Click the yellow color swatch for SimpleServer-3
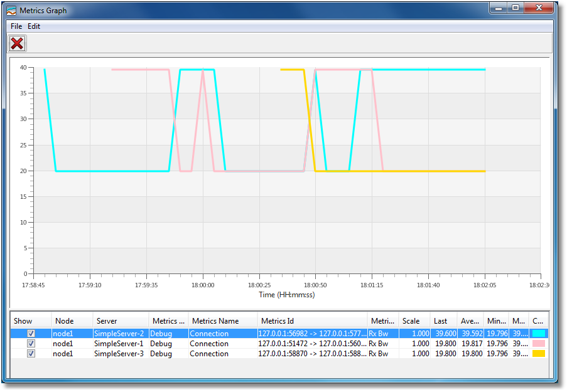Viewport: 567px width, 392px height. 538,354
